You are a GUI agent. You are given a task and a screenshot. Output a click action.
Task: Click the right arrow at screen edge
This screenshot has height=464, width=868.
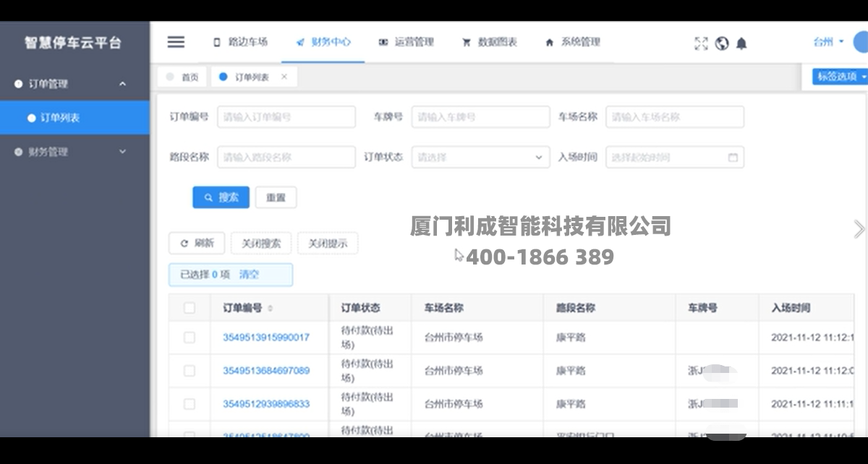859,229
